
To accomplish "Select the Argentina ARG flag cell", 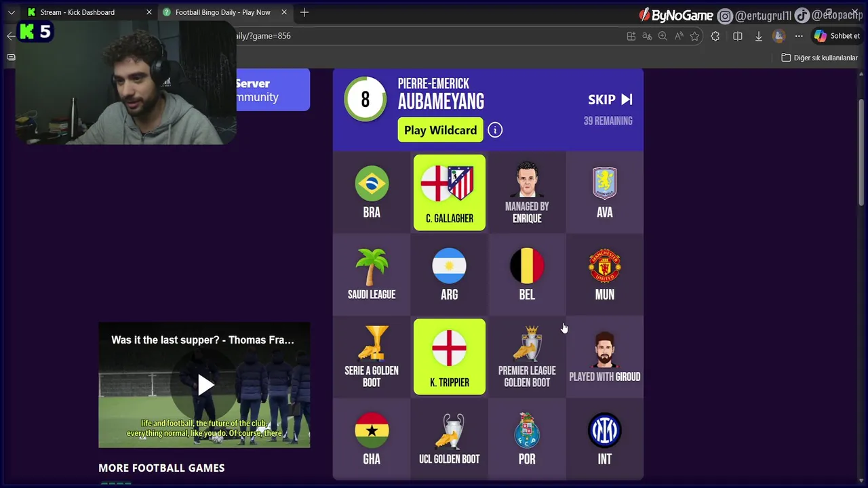I will [x=450, y=274].
